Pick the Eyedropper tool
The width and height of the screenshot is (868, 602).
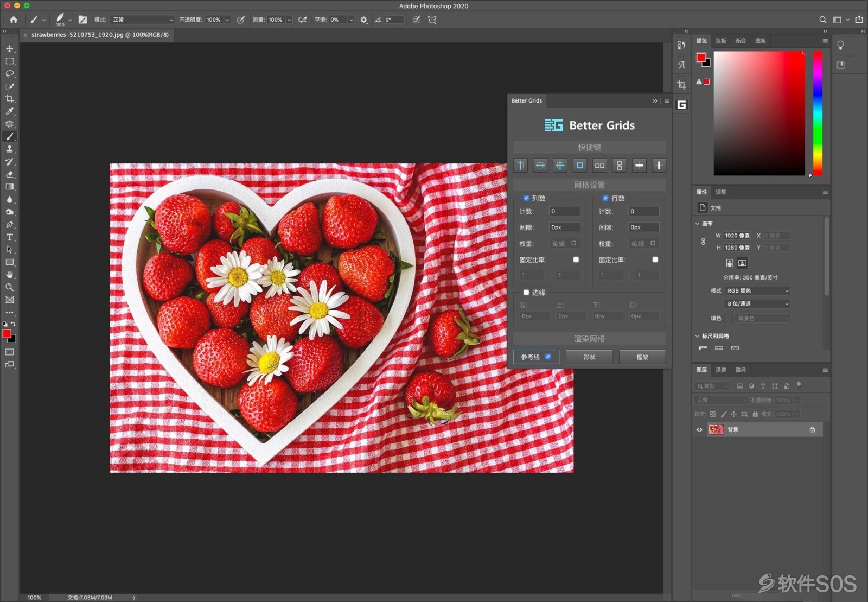(x=9, y=111)
